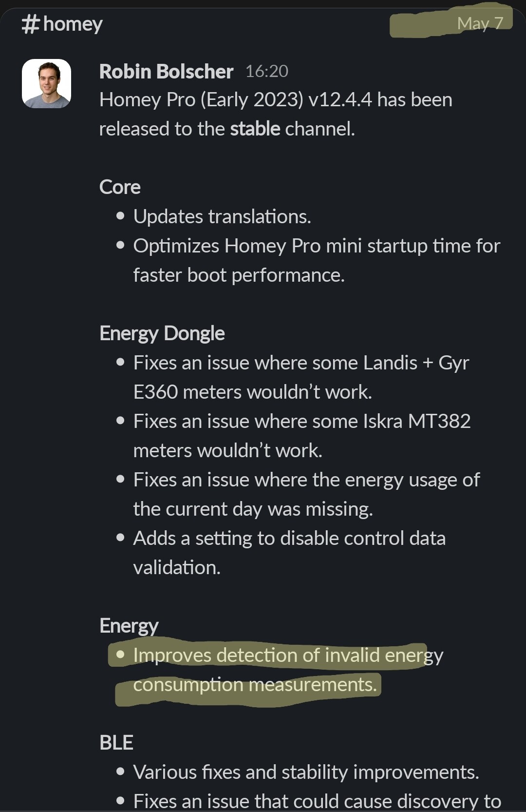Open Robin Bolscher's profile picture
This screenshot has width=526, height=812.
(x=47, y=83)
